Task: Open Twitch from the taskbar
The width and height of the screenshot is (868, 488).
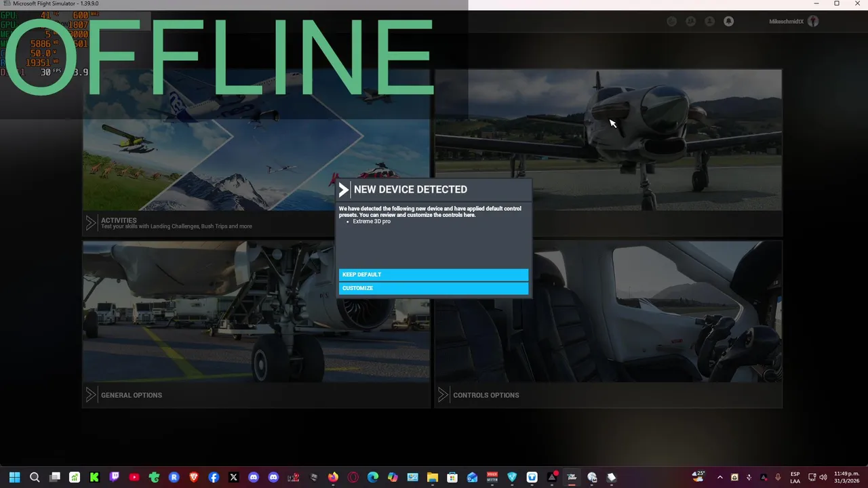Action: point(115,477)
